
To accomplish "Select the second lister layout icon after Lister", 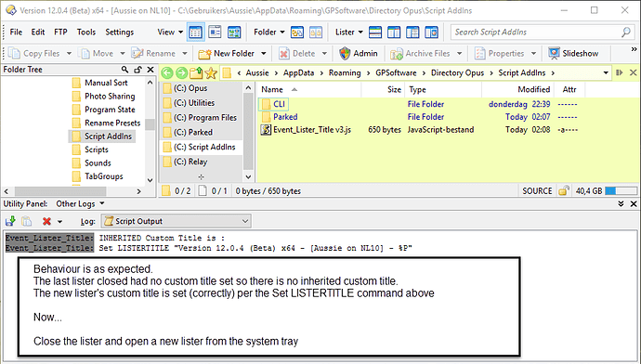I will (394, 32).
